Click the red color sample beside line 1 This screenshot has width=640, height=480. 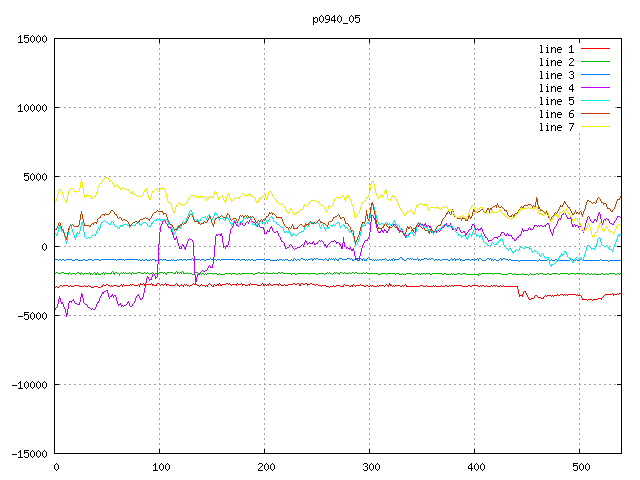596,49
